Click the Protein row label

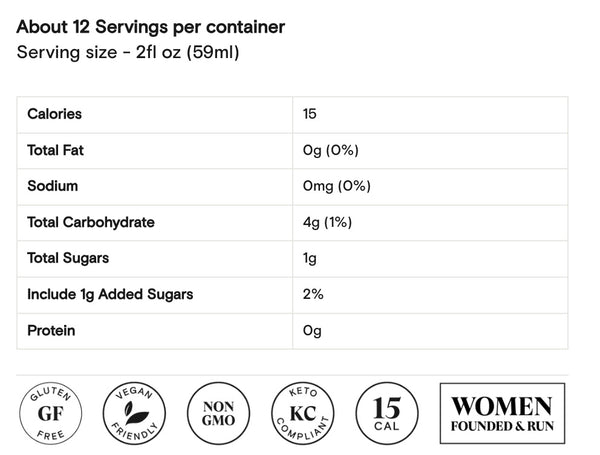click(52, 330)
